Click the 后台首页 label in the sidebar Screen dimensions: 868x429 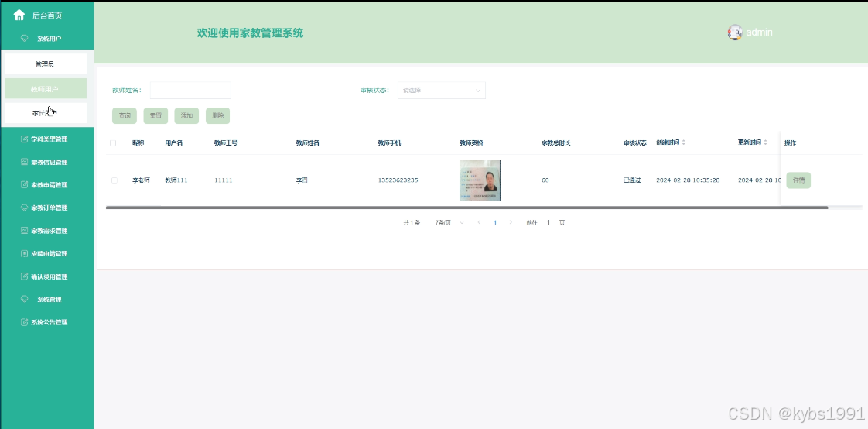point(47,15)
